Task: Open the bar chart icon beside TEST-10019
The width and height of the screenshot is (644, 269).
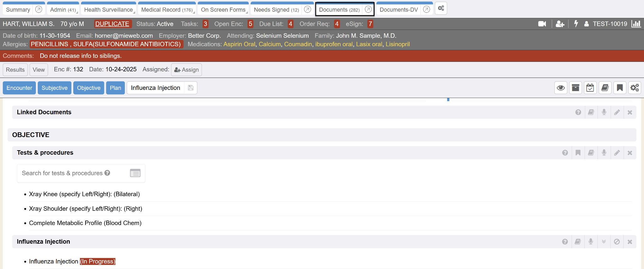Action: pyautogui.click(x=636, y=24)
